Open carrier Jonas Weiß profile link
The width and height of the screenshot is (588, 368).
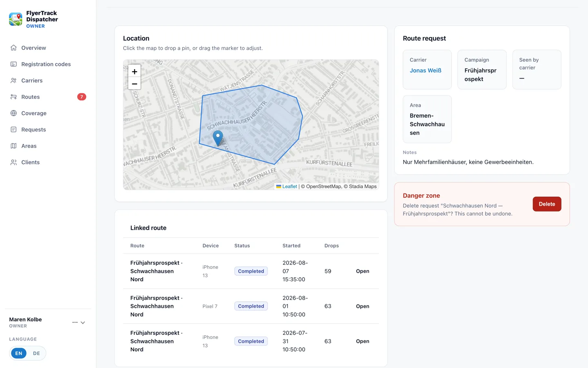(425, 70)
